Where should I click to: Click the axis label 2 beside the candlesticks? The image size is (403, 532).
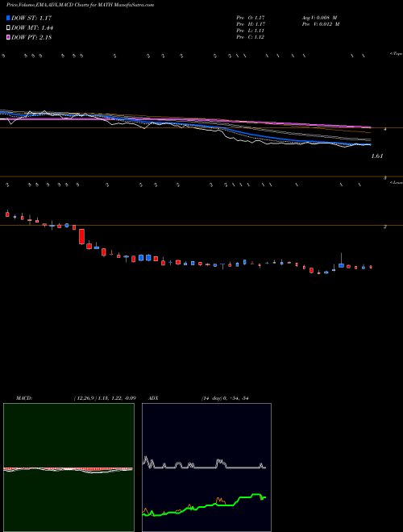coord(384,227)
